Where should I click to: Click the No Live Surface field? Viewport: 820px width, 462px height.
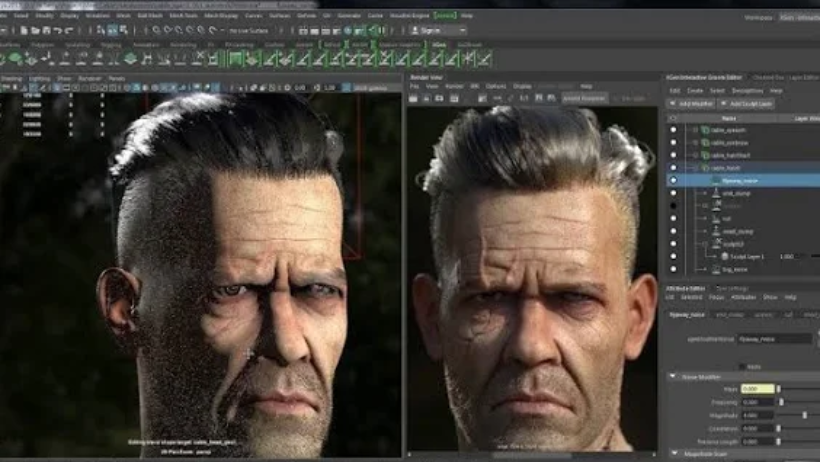point(250,30)
